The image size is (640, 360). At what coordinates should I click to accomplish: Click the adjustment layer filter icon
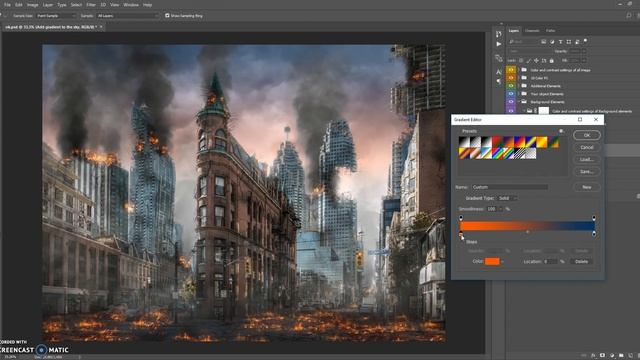point(552,42)
